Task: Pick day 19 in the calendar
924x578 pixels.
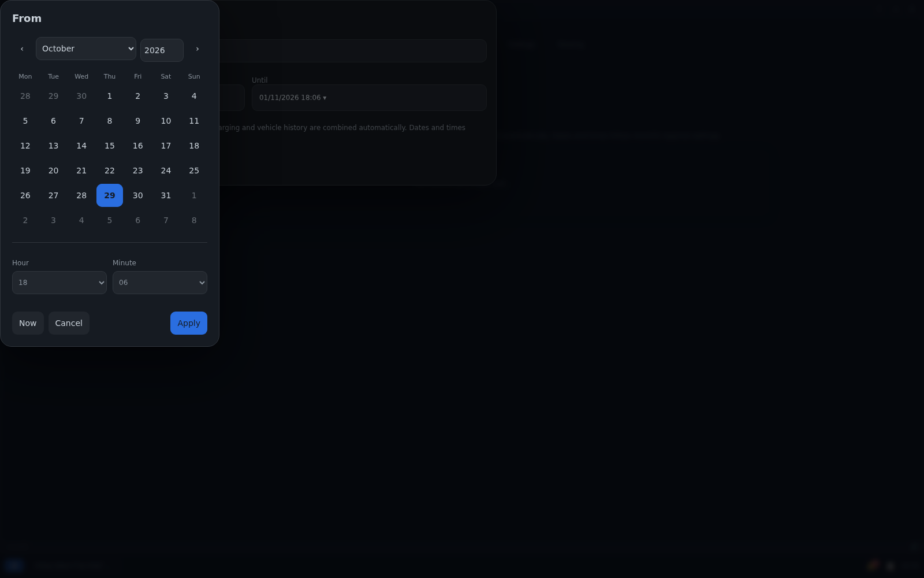Action: click(x=25, y=171)
